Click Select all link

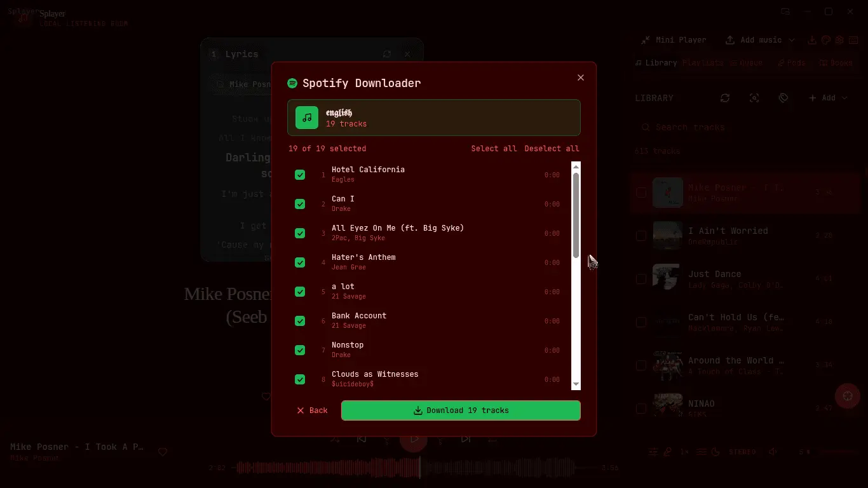pyautogui.click(x=494, y=149)
